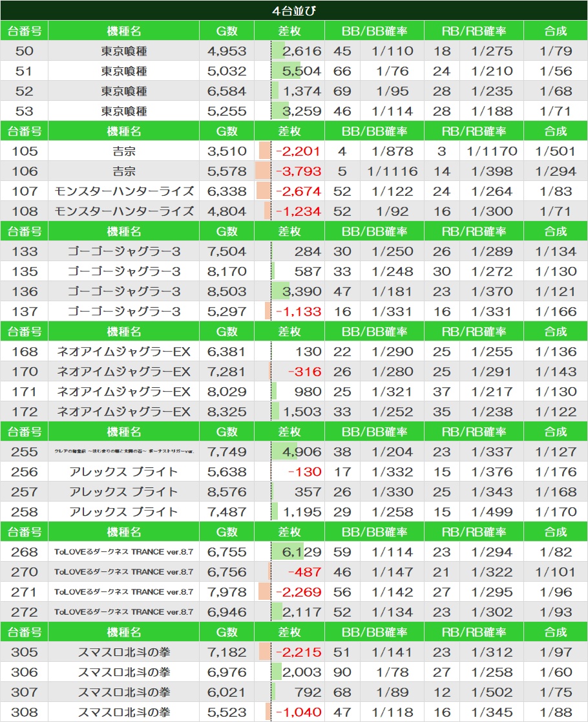Image resolution: width=588 pixels, height=722 pixels.
Task: Select machine number 105 cell
Action: point(24,151)
